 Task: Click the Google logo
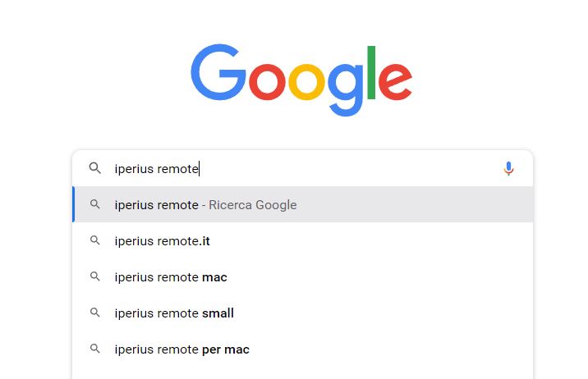[x=301, y=80]
